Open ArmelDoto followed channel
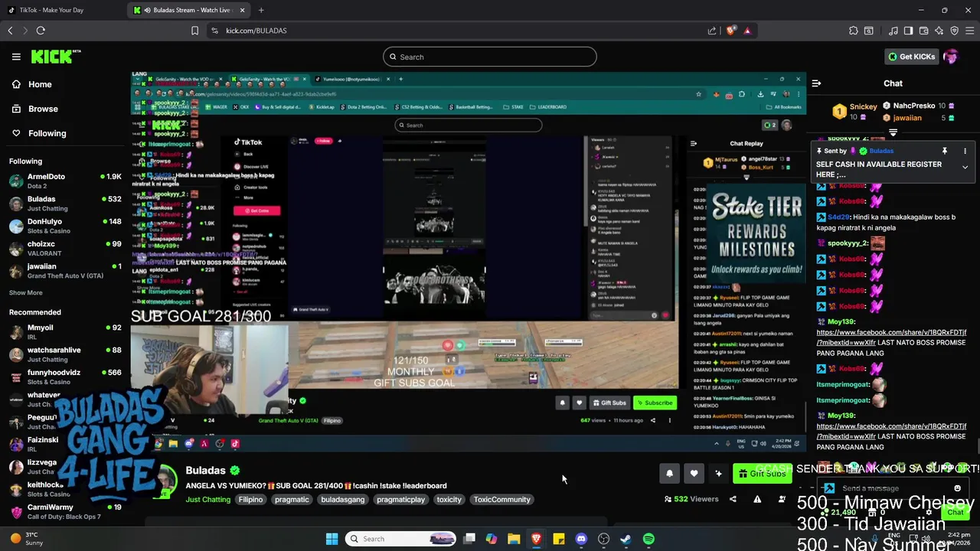This screenshot has width=980, height=551. (x=65, y=181)
